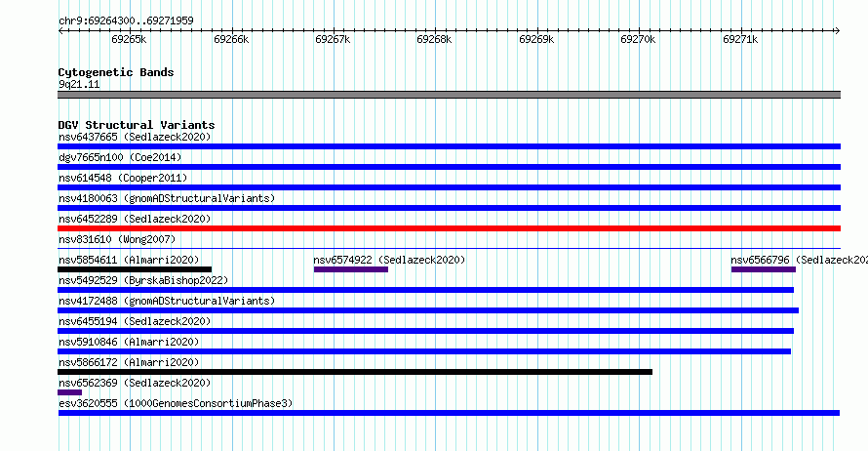The width and height of the screenshot is (868, 451).
Task: Select the blue bar under nsv6437665
Action: pos(449,146)
